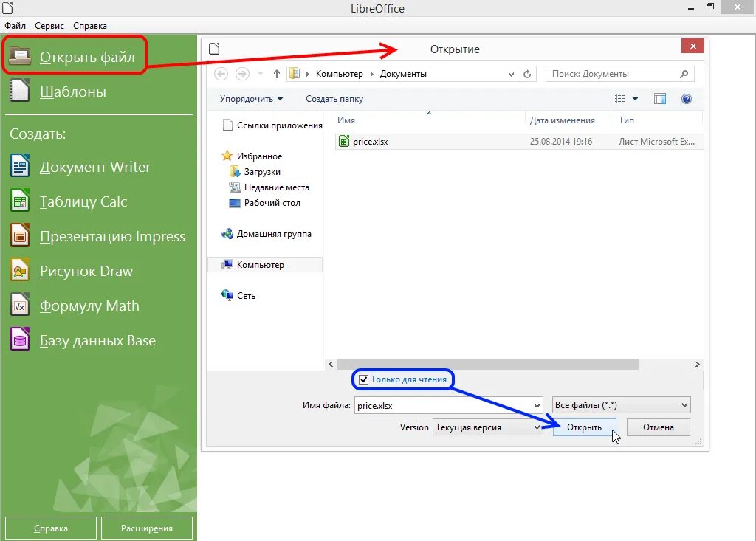The width and height of the screenshot is (756, 541).
Task: Click the Компьютер icon in navigation pane
Action: pos(227,265)
